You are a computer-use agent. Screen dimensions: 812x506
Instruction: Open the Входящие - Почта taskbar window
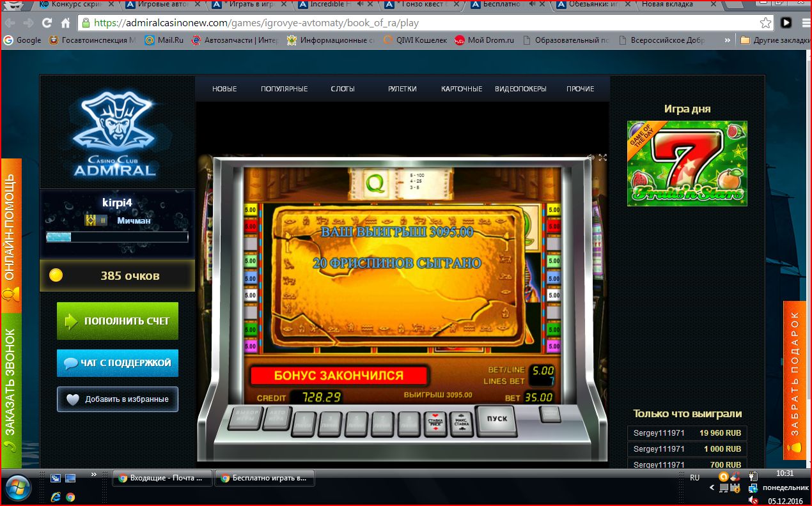(x=162, y=477)
